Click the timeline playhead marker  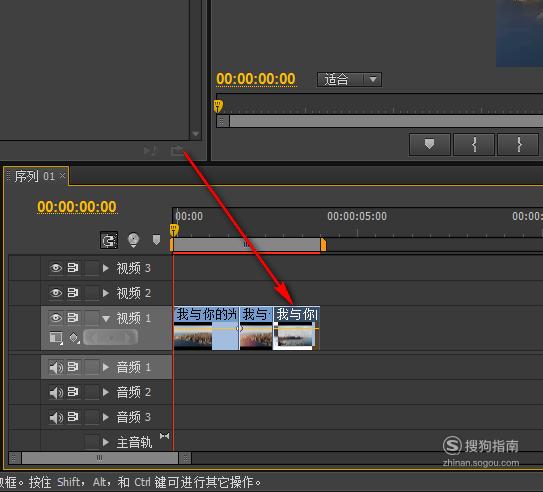[x=174, y=230]
